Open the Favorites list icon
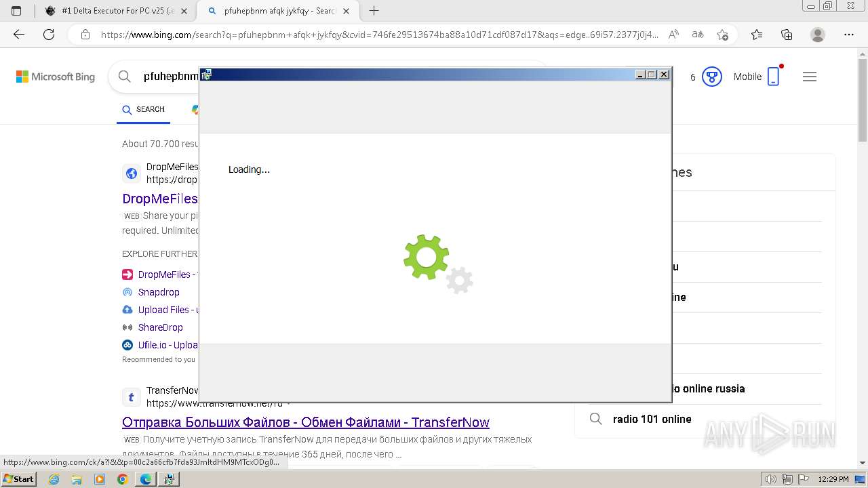The height and width of the screenshot is (488, 868). pos(757,35)
